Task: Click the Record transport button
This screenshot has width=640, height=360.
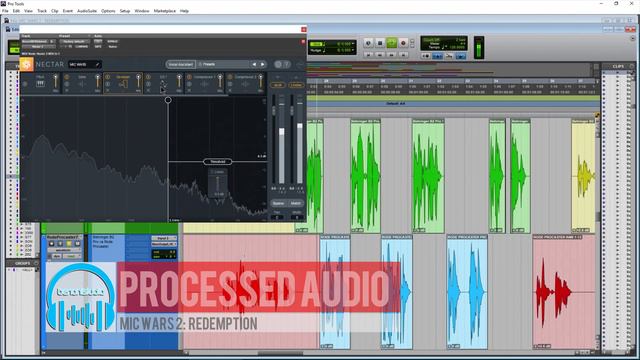Action: [403, 43]
